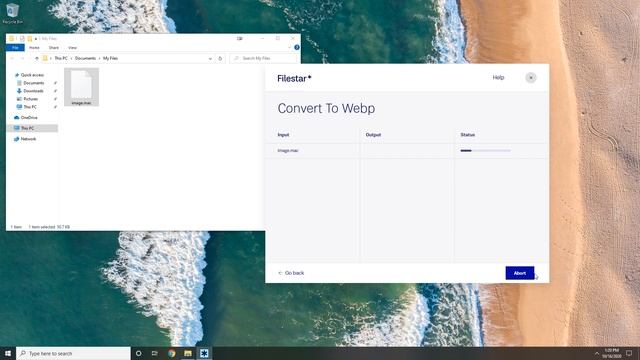Screen dimensions: 640x360
Task: Open View ribbon tab in File Explorer
Action: tap(72, 48)
